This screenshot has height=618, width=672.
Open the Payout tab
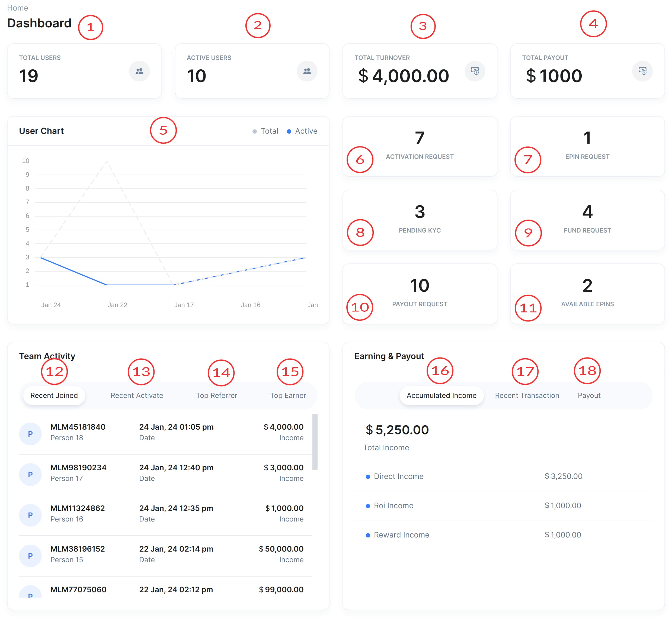(589, 395)
